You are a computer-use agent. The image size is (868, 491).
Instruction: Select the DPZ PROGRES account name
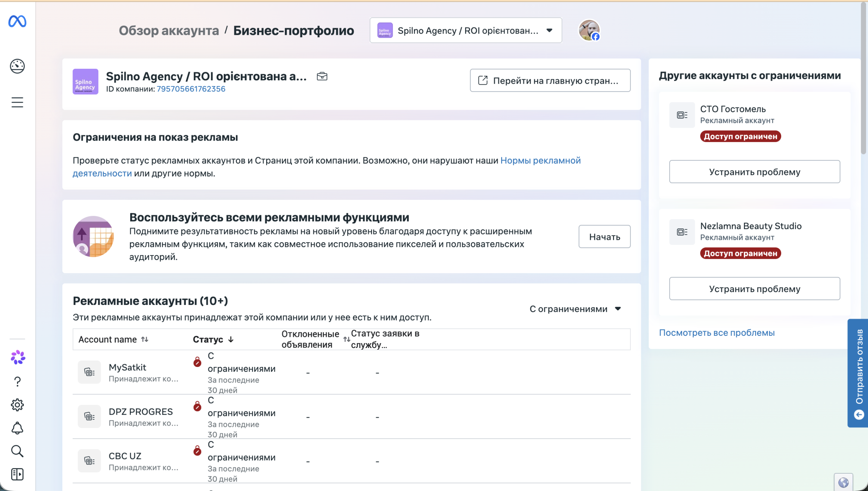tap(141, 412)
